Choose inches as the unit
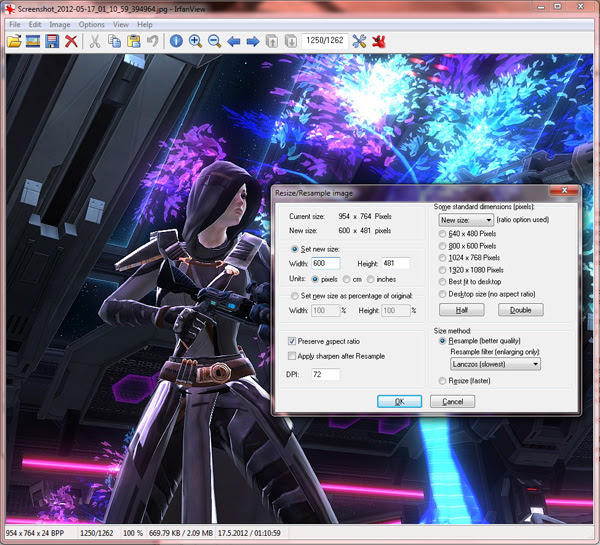600x545 pixels. point(370,279)
